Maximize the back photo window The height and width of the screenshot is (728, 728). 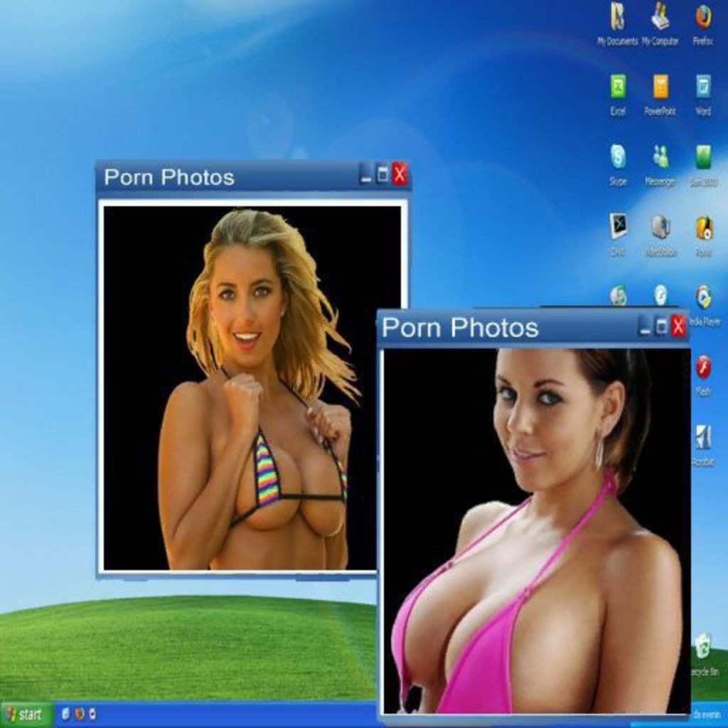[x=382, y=174]
